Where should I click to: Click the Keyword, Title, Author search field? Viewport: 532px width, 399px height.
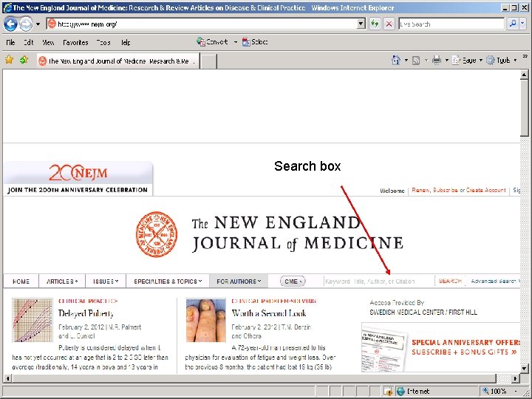379,282
